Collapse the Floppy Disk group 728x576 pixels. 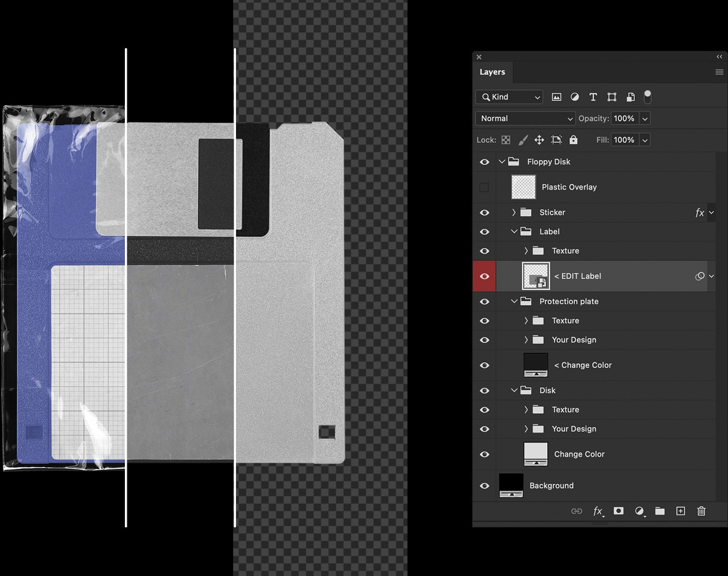[x=502, y=162]
